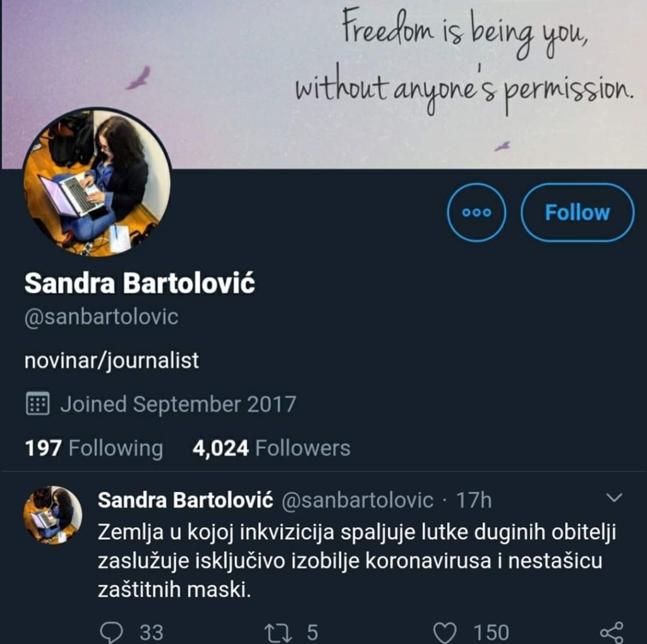Click the Follow button
647x644 pixels.
[577, 212]
